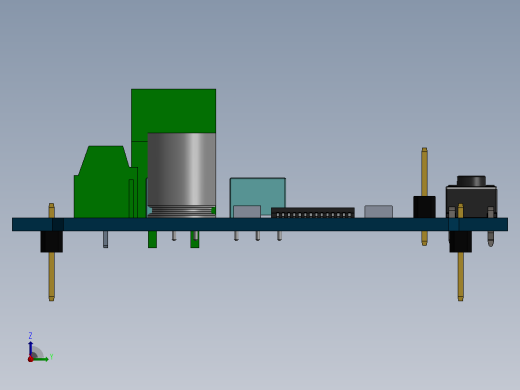The image size is (520, 390).
Task: Select the black spacer under the tall gold pin
Action: click(424, 207)
